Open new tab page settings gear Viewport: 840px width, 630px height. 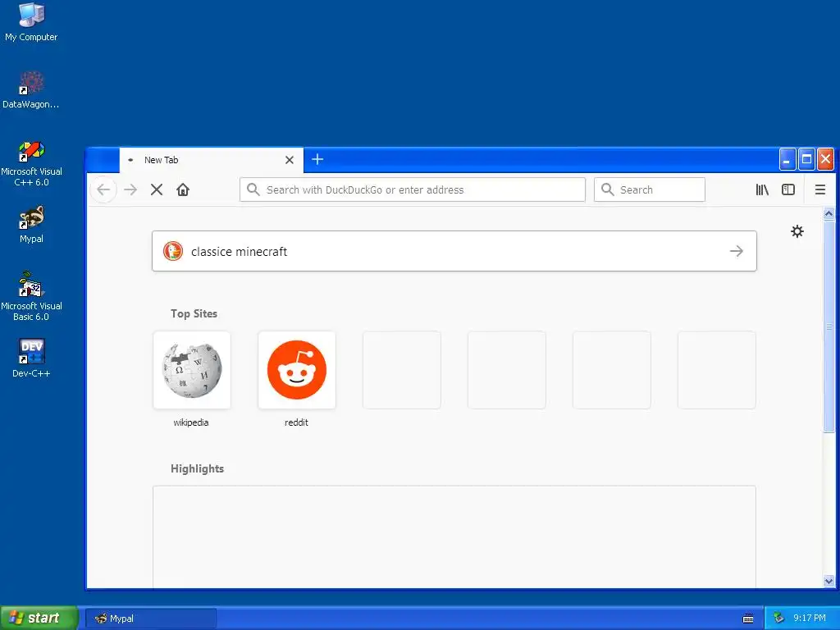click(x=797, y=231)
